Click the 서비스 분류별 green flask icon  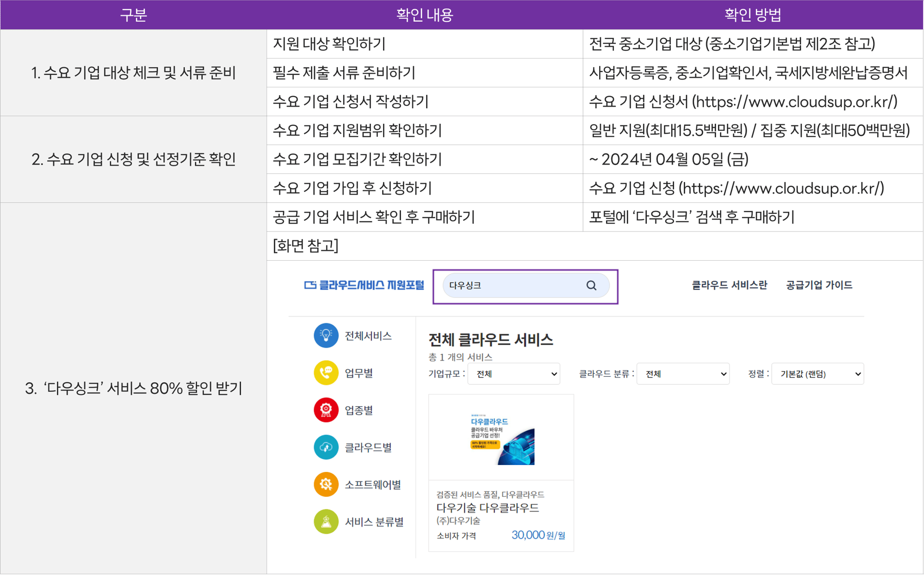click(326, 522)
